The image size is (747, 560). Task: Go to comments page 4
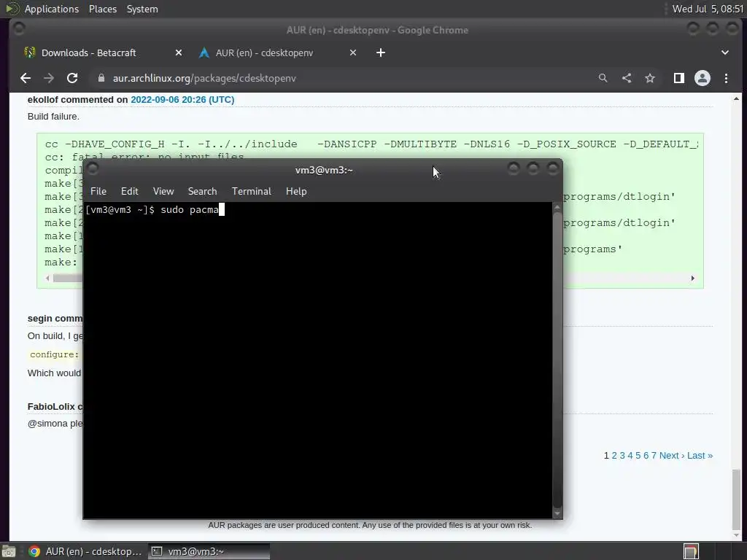[630, 455]
